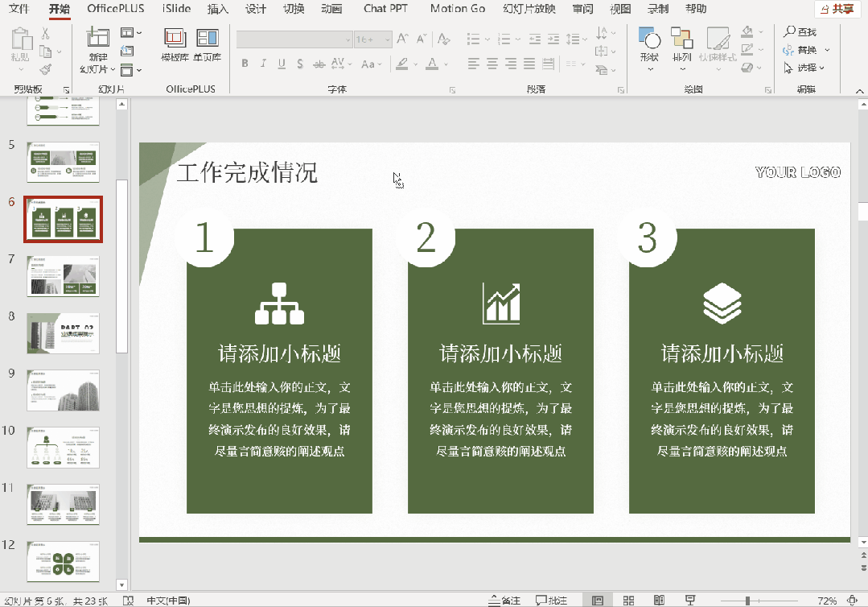Viewport: 868px width, 607px height.
Task: Toggle the 备注 notes pane
Action: point(504,601)
